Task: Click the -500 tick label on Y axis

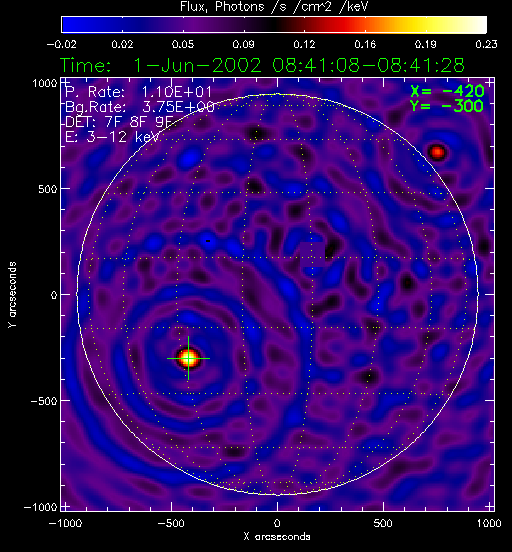Action: pyautogui.click(x=43, y=401)
